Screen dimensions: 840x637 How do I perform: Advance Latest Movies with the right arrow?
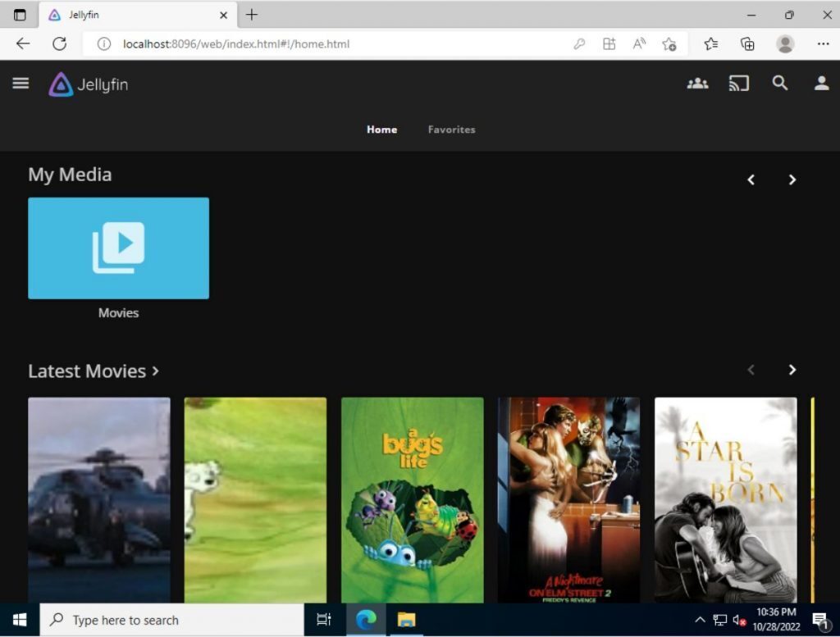(x=792, y=370)
